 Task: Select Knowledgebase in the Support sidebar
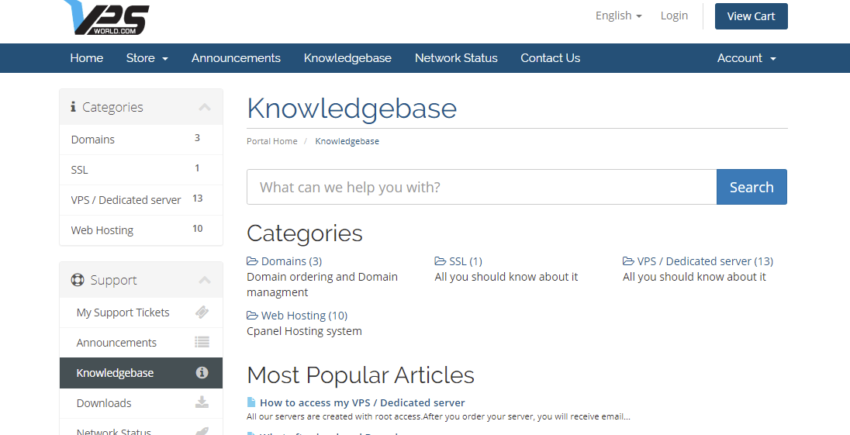pos(141,373)
